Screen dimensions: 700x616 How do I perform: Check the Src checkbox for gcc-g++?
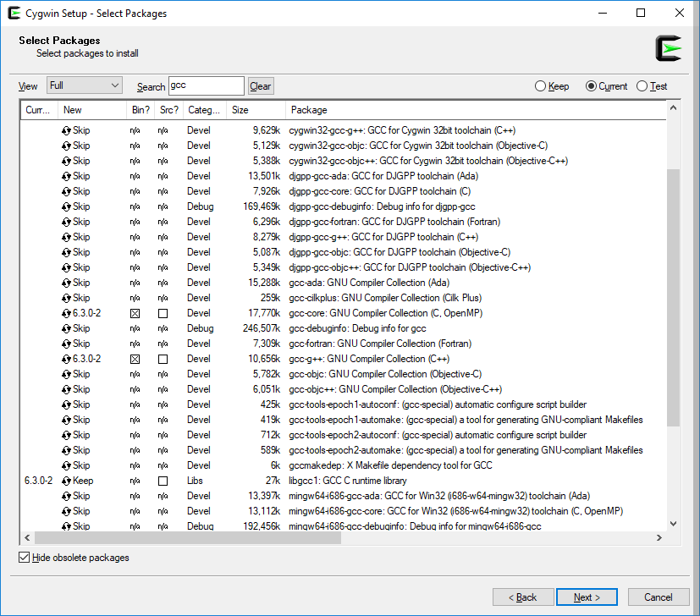point(163,359)
